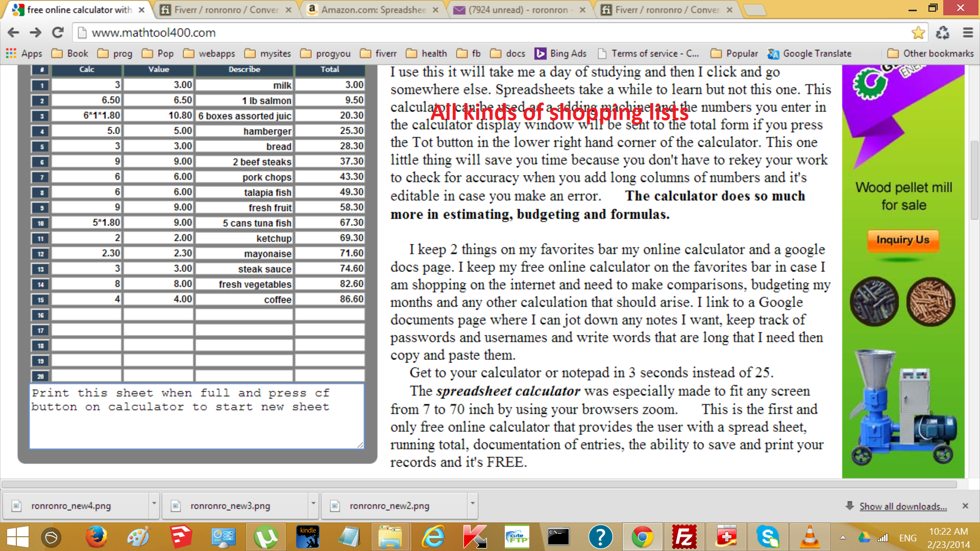
Task: Expand options for ronronro_new4.png download
Action: coord(154,504)
